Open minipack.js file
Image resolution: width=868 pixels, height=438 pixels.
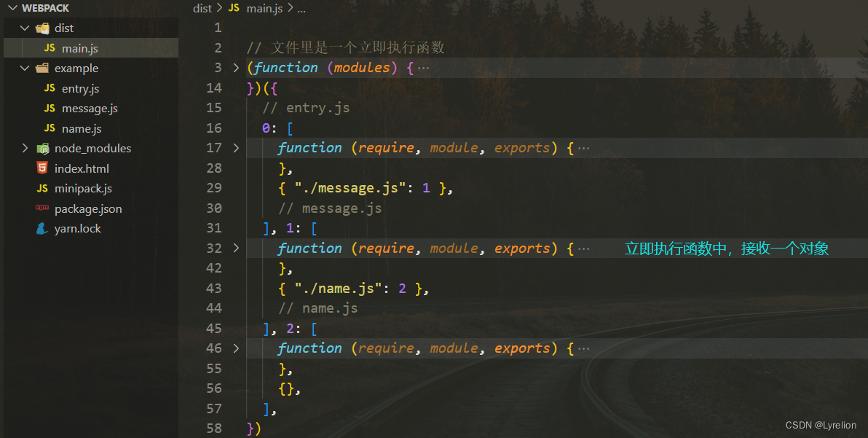click(83, 188)
